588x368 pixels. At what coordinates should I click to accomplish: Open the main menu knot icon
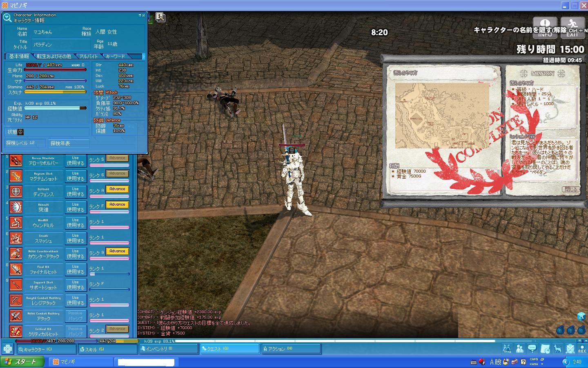pyautogui.click(x=8, y=349)
